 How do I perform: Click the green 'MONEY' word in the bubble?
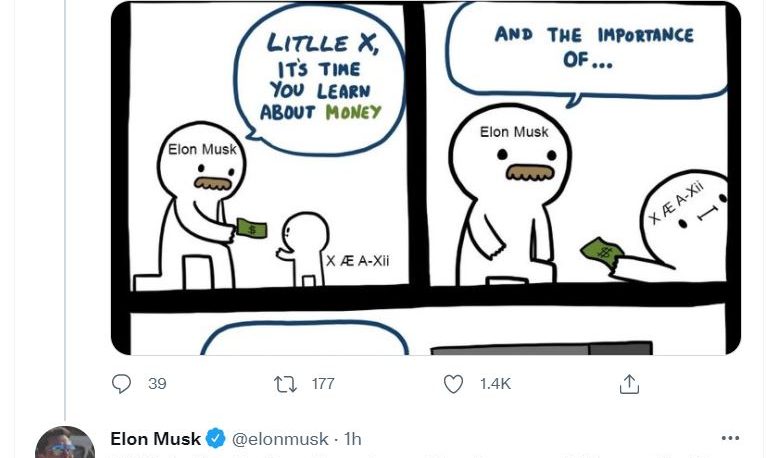(353, 113)
